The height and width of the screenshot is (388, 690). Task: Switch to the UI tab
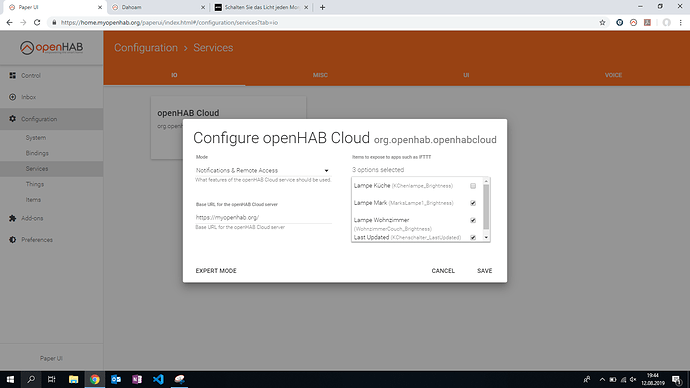click(466, 75)
